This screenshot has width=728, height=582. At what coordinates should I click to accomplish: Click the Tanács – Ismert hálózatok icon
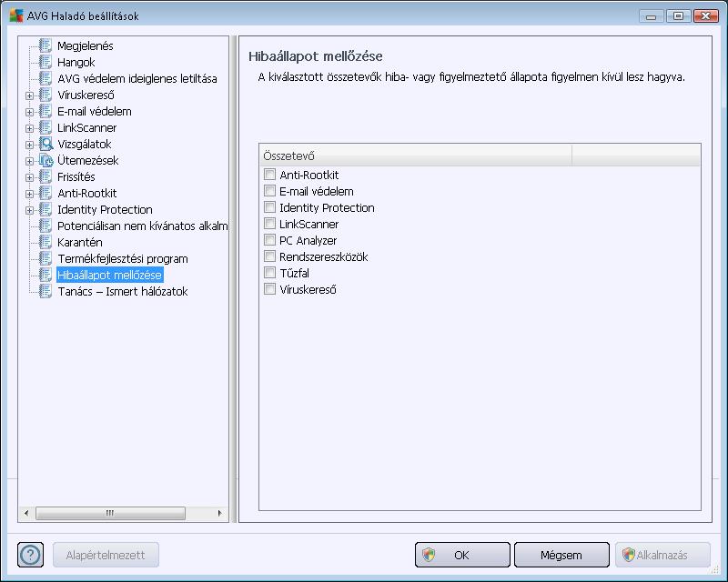point(45,292)
